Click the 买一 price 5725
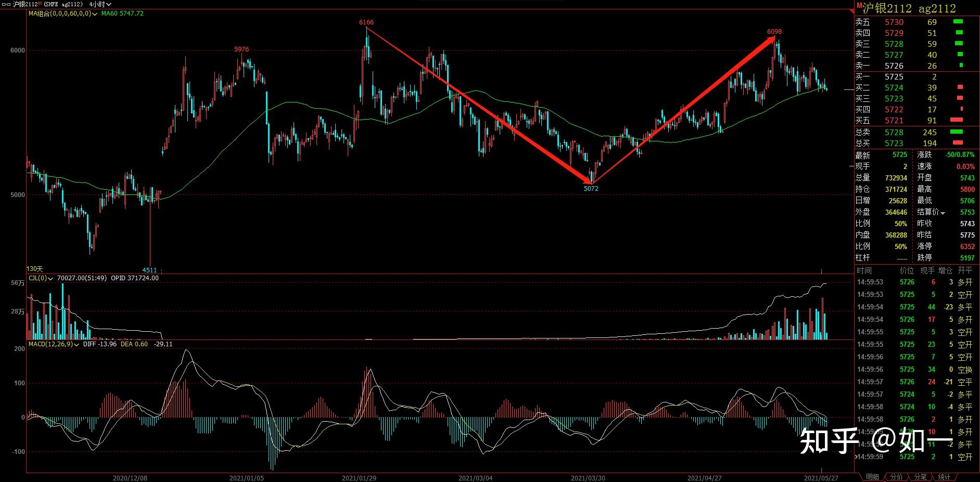This screenshot has width=980, height=482. point(894,77)
